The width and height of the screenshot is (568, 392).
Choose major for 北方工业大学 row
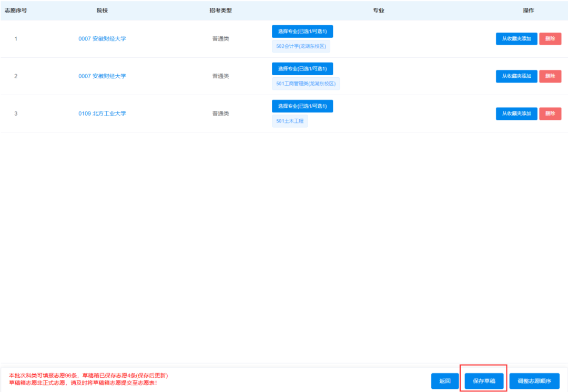coord(302,106)
